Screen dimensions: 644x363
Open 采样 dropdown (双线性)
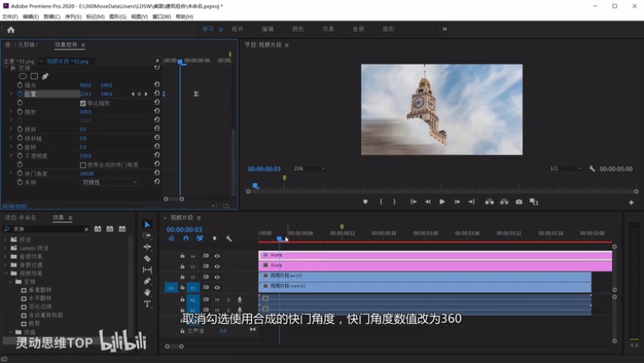(110, 182)
